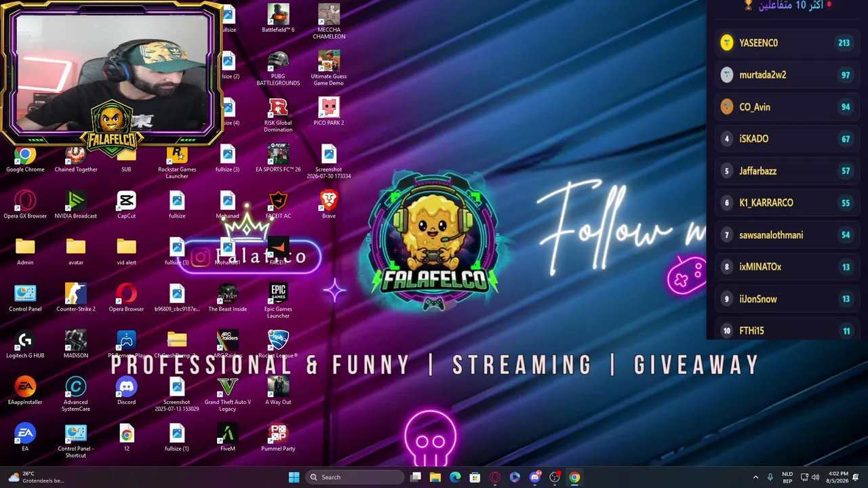Switch to Opera GX on the taskbar
This screenshot has width=868, height=488.
pyautogui.click(x=495, y=477)
